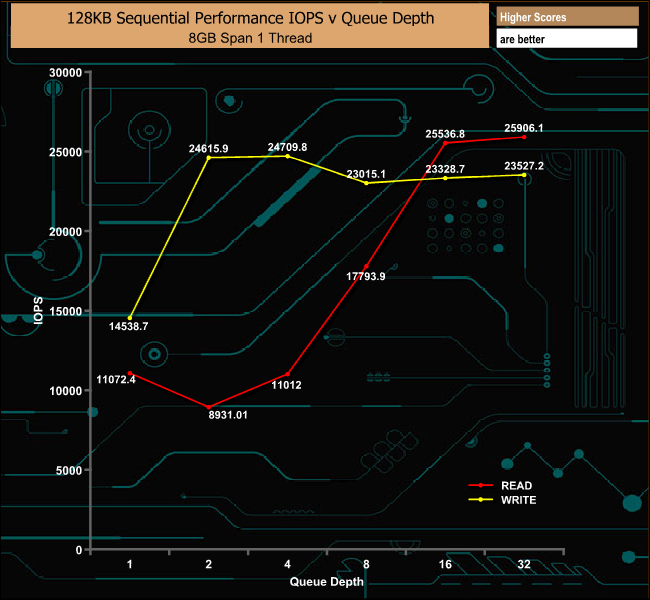Viewport: 650px width, 600px height.
Task: Click the 'are better' label box
Action: (567, 39)
